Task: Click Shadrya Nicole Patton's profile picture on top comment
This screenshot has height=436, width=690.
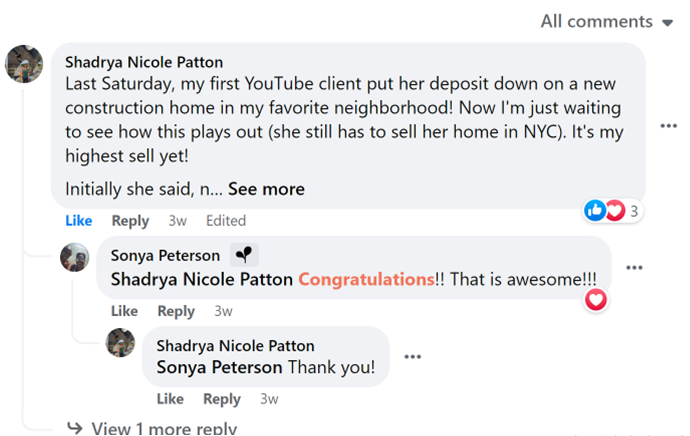Action: pyautogui.click(x=24, y=65)
